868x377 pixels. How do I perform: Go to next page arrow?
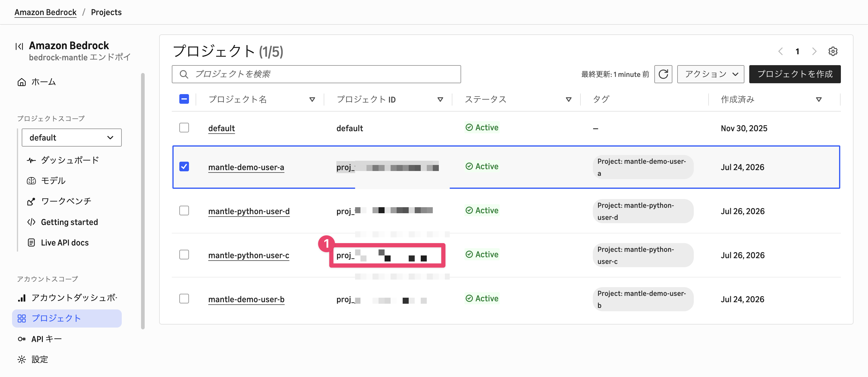tap(814, 51)
